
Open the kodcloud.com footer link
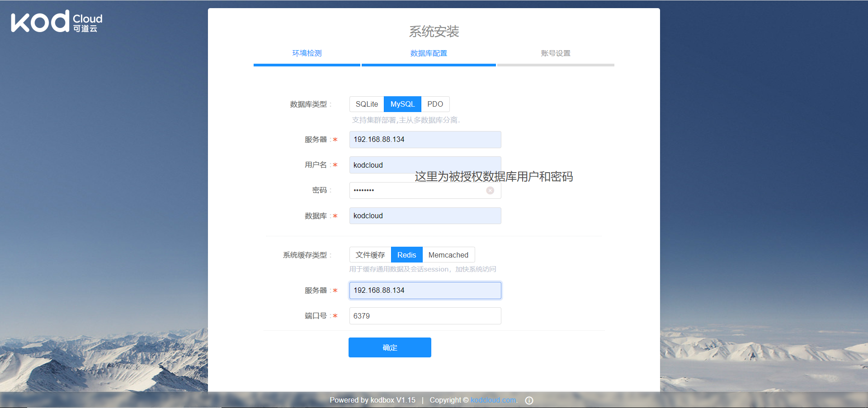pyautogui.click(x=493, y=400)
